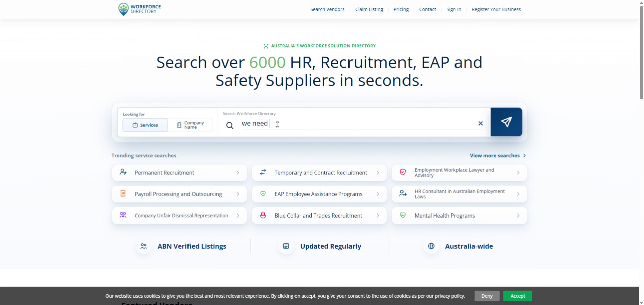
Task: Deny the cookie consent
Action: tap(487, 296)
